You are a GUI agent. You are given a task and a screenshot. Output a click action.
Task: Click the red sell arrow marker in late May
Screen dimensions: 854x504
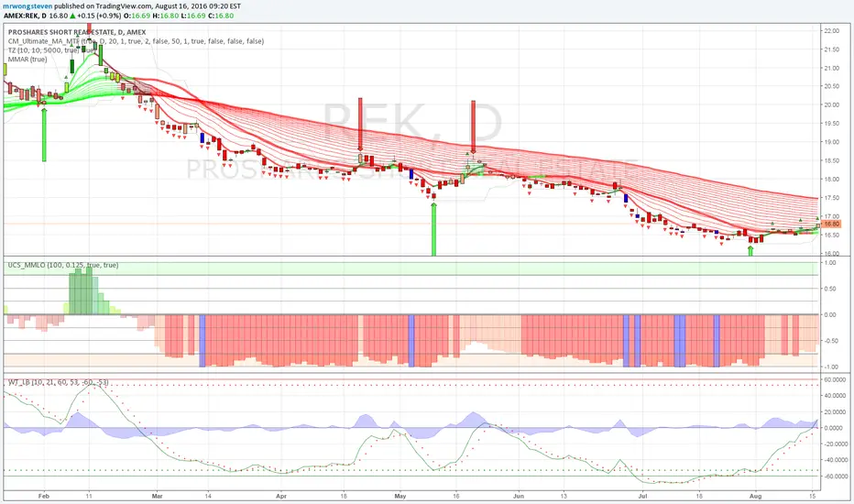[474, 127]
